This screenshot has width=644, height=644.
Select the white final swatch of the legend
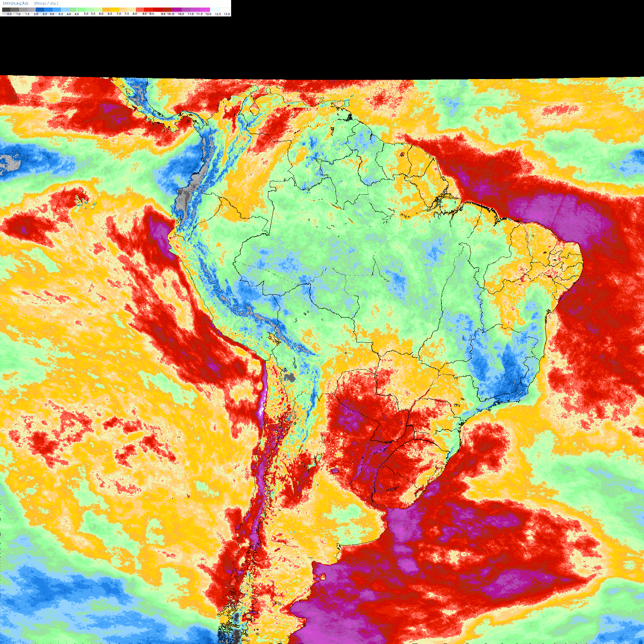pyautogui.click(x=225, y=10)
